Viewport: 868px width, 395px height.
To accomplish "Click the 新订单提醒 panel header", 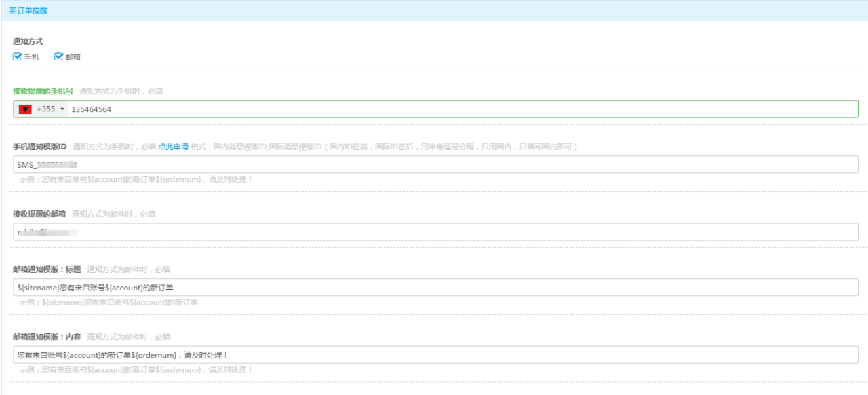I will point(28,11).
